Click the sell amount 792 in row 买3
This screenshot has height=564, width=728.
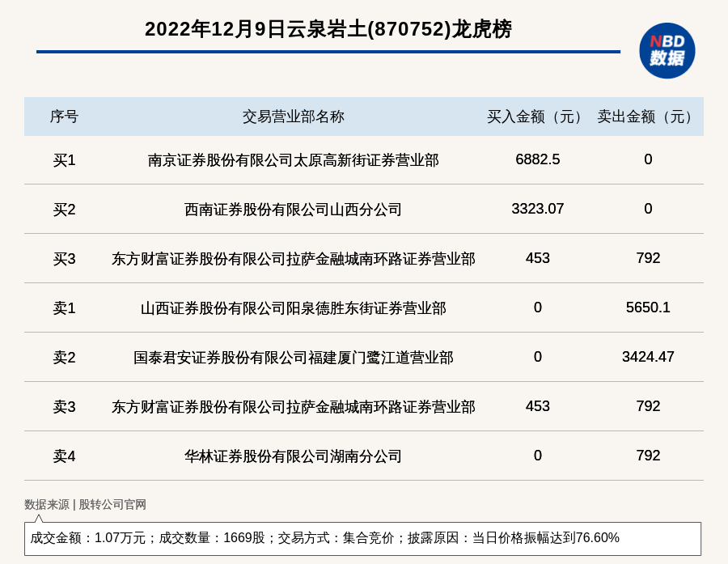[648, 258]
